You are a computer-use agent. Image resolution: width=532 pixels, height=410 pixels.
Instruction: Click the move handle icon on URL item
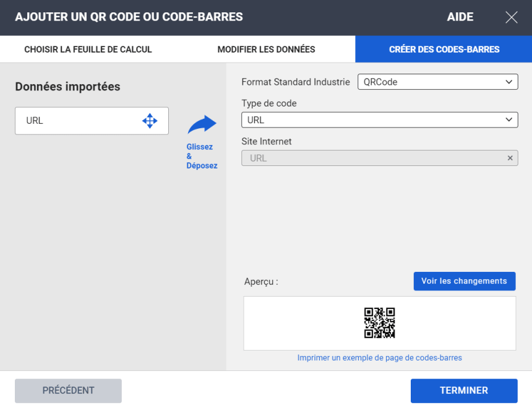(x=150, y=121)
